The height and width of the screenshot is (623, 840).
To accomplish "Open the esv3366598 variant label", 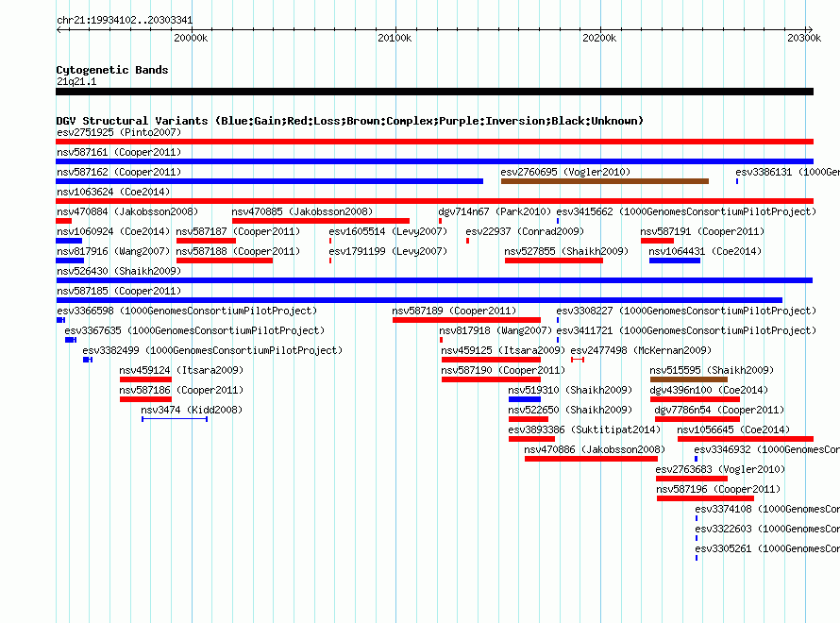I will (x=187, y=311).
